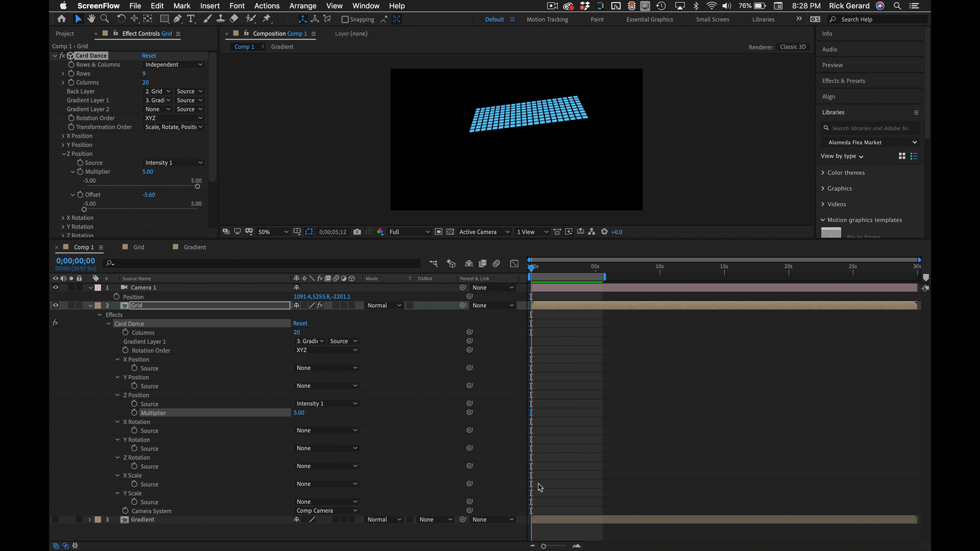Select the Hand tool in toolbar
980x551 pixels.
(x=91, y=19)
